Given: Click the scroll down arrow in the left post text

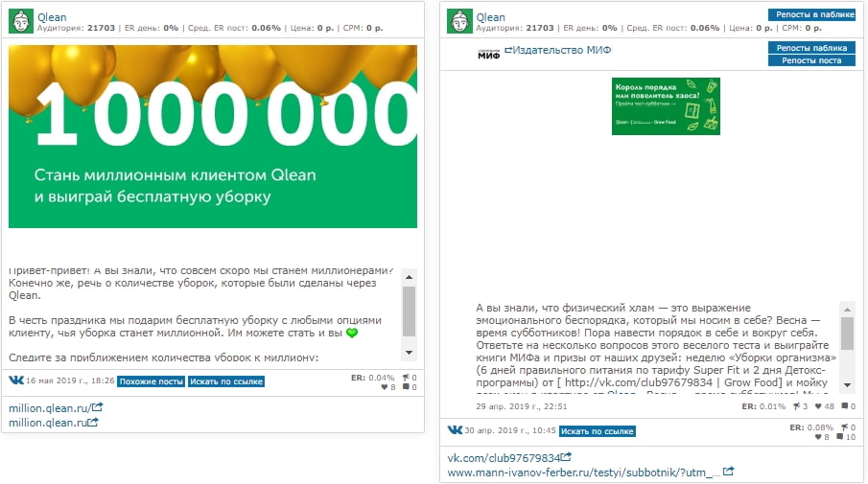Looking at the screenshot, I should coord(409,353).
